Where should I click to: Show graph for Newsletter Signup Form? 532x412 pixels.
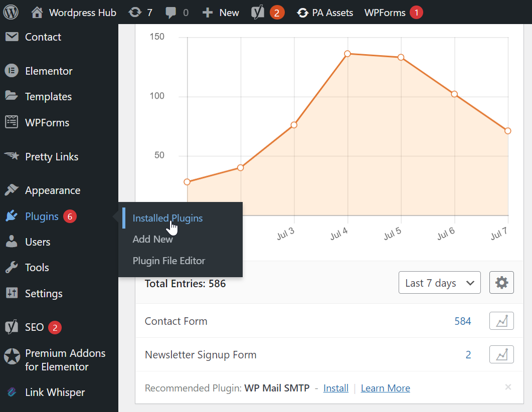501,354
